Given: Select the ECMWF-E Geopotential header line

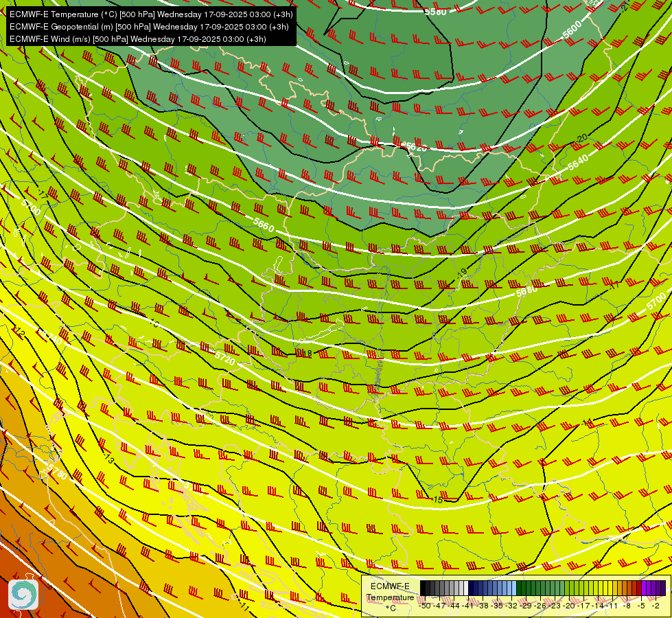Looking at the screenshot, I should click(x=149, y=27).
